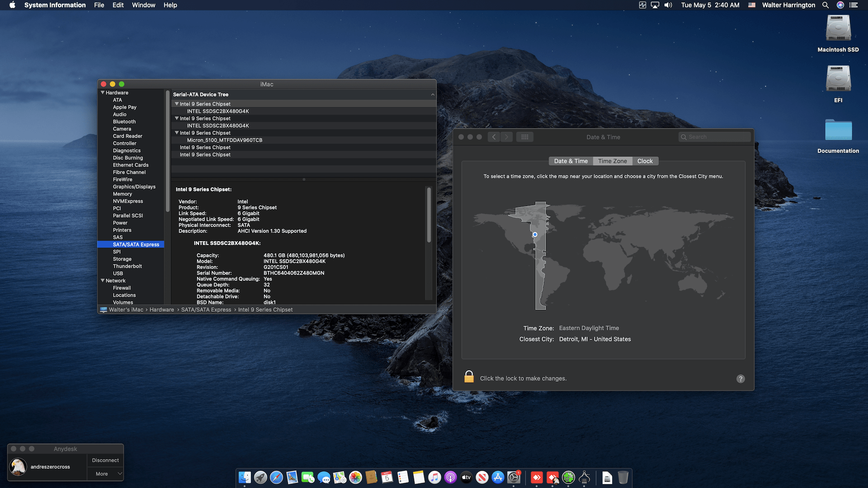Collapse the Serial-ATA Device Tree header chevron
This screenshot has height=488, width=868.
[x=433, y=94]
